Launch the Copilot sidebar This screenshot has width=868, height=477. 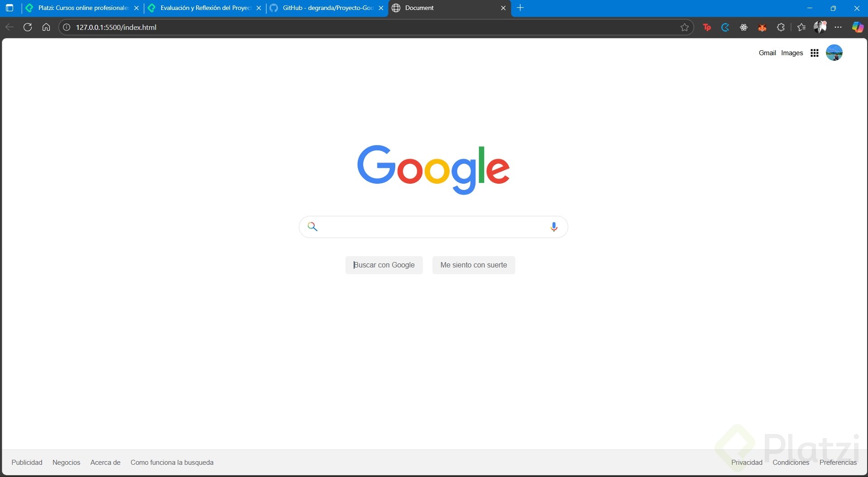pos(858,27)
